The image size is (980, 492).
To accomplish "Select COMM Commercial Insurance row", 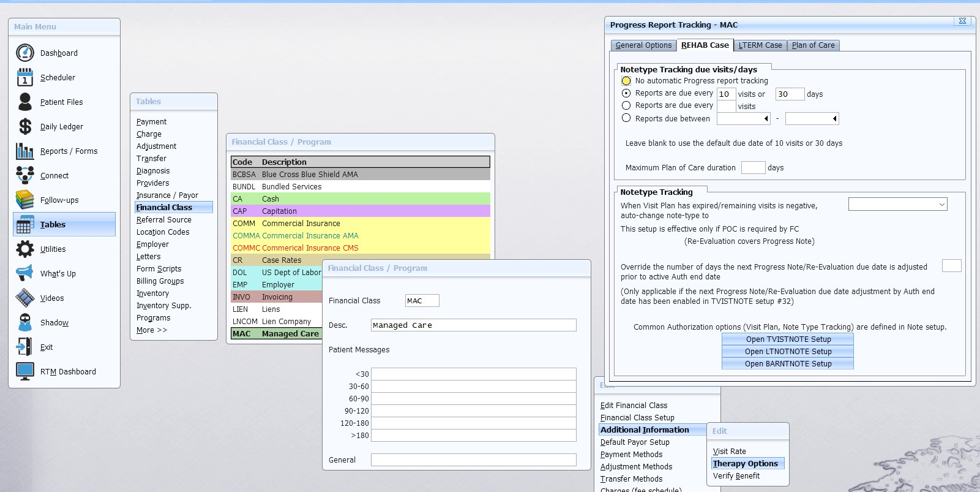I will [x=361, y=223].
